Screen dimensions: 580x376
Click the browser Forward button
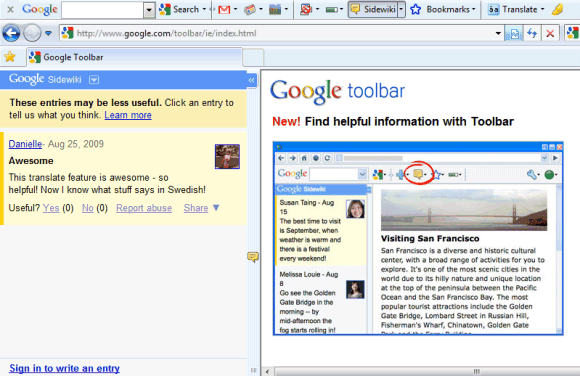click(x=32, y=33)
